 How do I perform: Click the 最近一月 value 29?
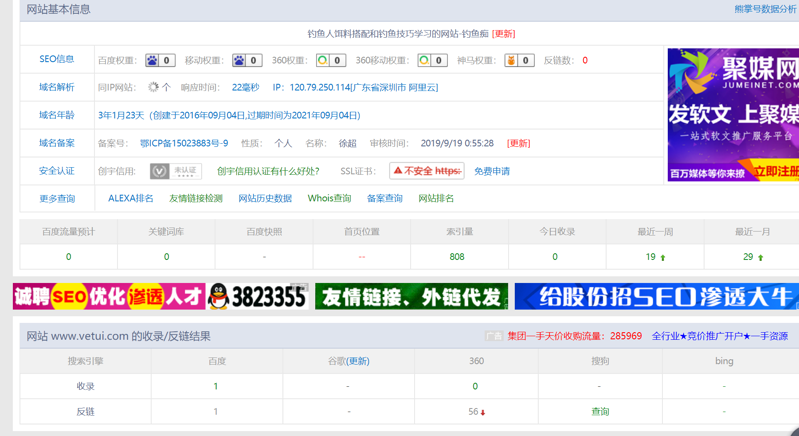pyautogui.click(x=748, y=257)
